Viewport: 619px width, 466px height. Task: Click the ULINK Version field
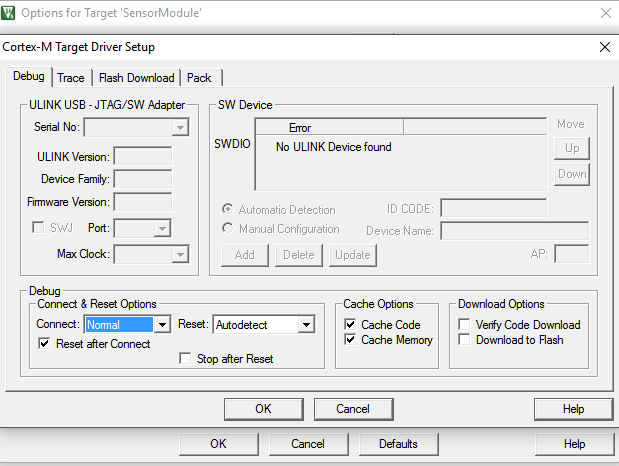tap(143, 156)
